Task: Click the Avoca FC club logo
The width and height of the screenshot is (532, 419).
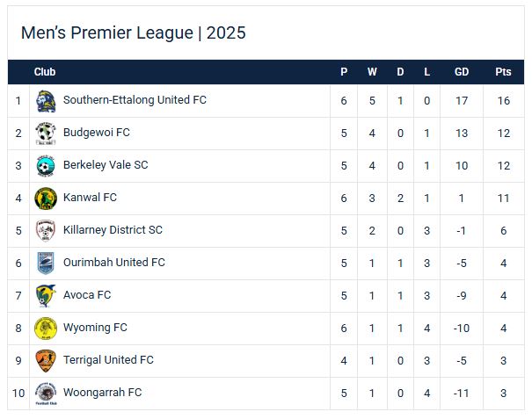Action: [x=46, y=296]
